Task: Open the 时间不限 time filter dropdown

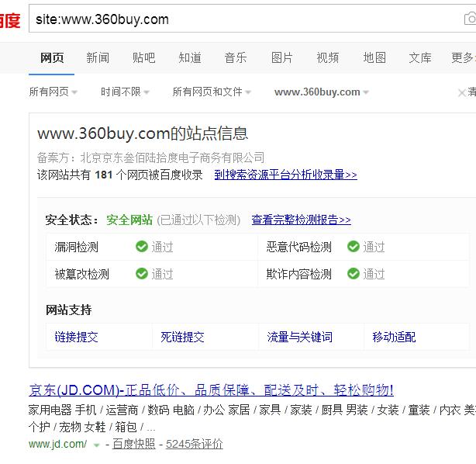Action: [x=125, y=92]
